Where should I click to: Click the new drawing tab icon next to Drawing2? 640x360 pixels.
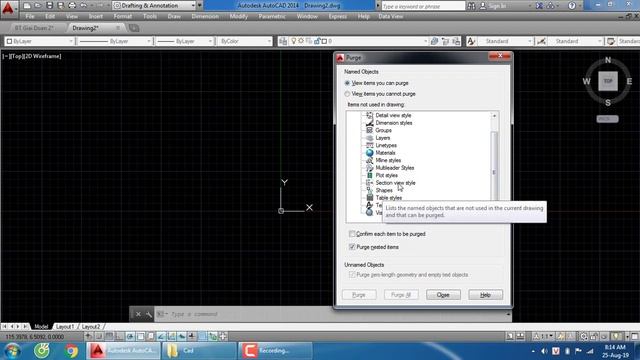[134, 28]
